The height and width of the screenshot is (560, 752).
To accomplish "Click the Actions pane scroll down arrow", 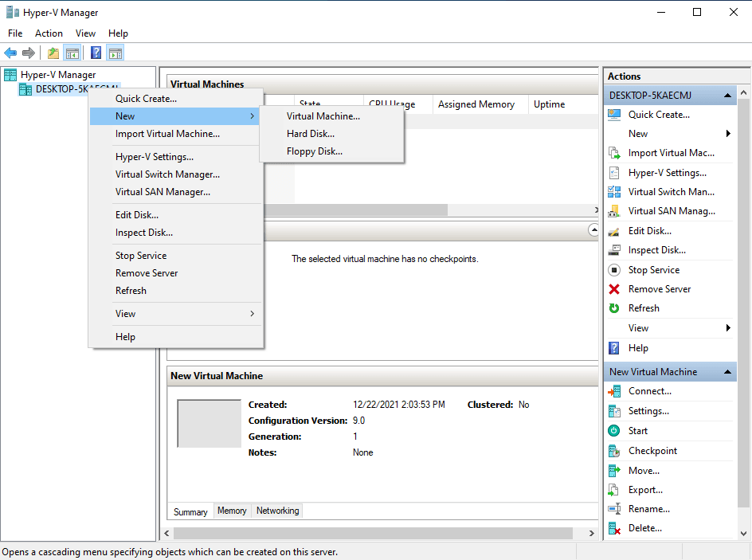I will pos(743,533).
